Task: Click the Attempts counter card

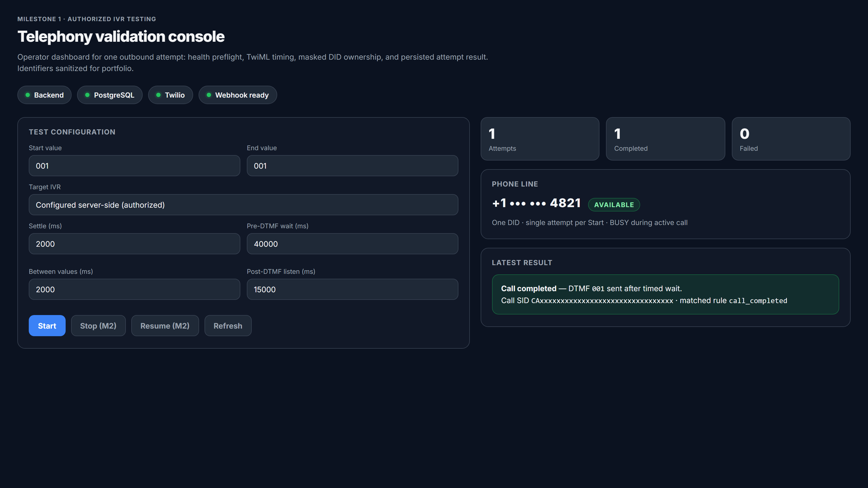Action: pos(540,139)
